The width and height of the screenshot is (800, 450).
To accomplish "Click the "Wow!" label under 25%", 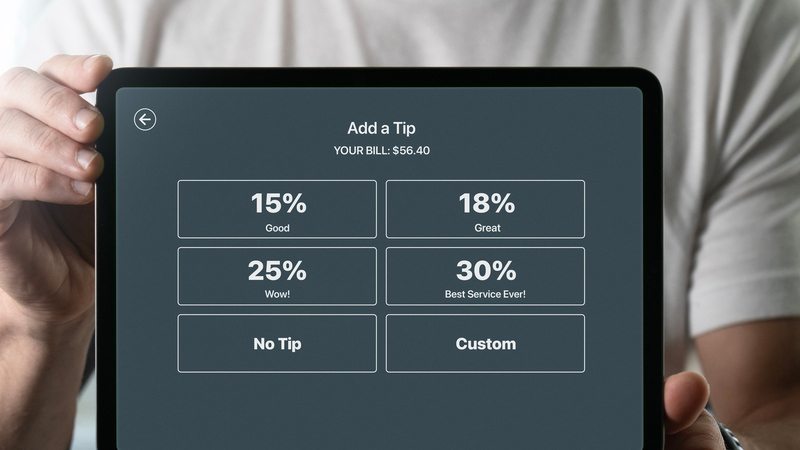I will pos(277,295).
